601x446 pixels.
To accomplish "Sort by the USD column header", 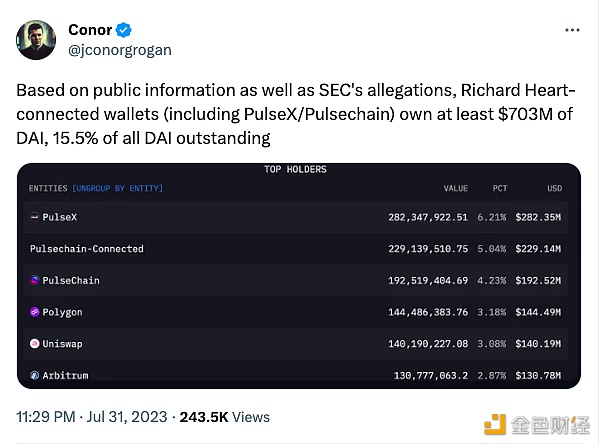I will pyautogui.click(x=555, y=188).
